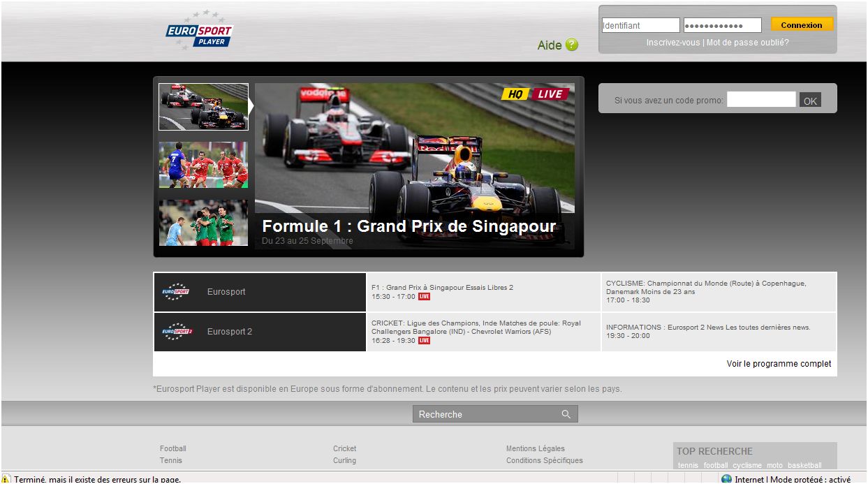Click the LIVE tag next to 16:28 - 19:30

point(424,341)
